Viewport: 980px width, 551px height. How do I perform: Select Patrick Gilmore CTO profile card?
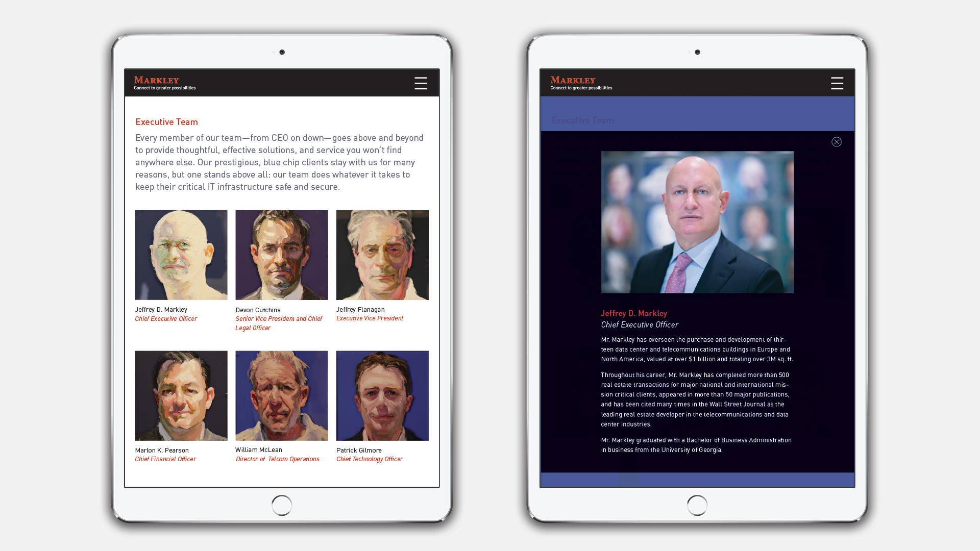[382, 404]
